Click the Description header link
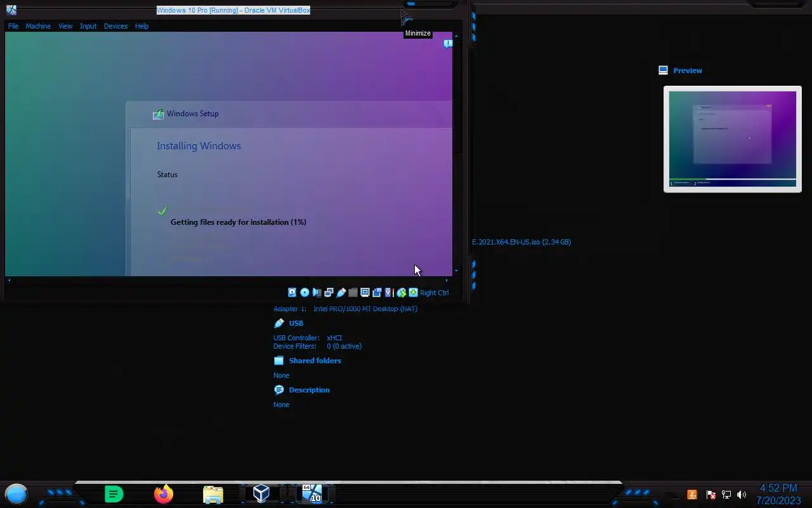Viewport: 812px width, 508px height. coord(309,390)
